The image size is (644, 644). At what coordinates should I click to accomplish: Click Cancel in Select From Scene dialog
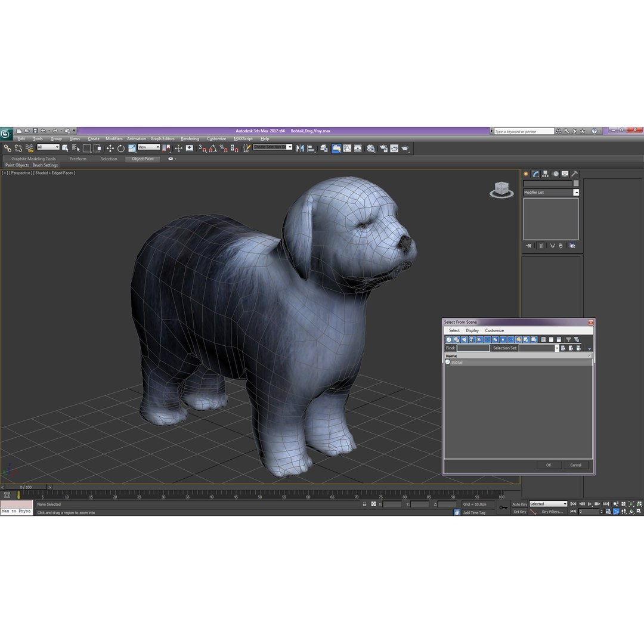[x=576, y=465]
